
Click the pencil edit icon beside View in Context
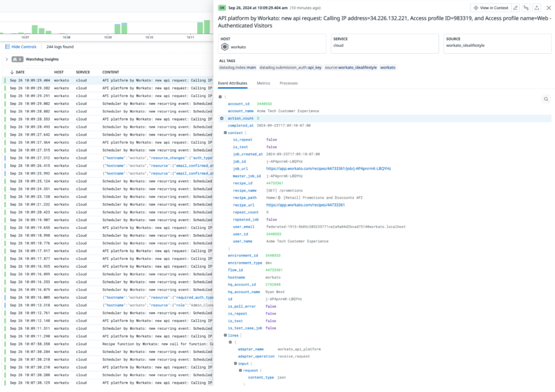(x=515, y=8)
